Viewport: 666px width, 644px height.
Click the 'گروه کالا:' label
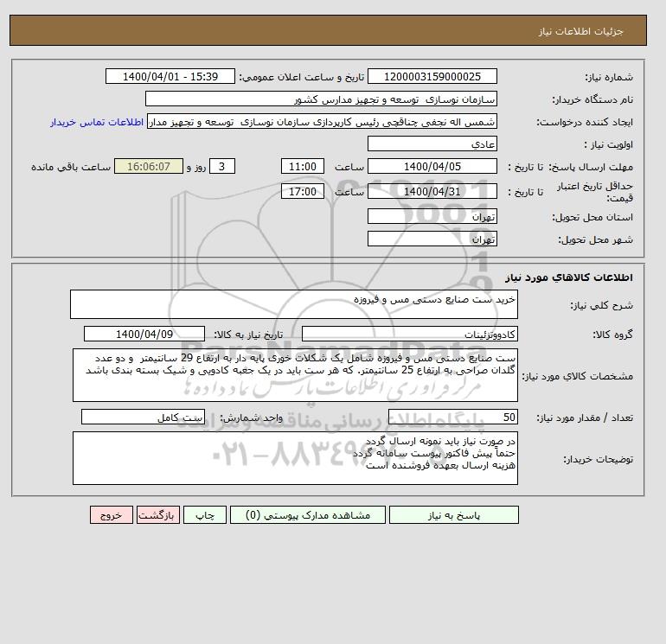click(613, 335)
